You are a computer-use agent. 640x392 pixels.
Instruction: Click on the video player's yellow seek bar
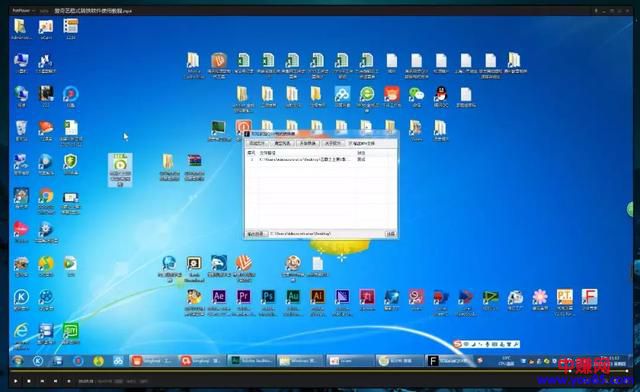[x=319, y=371]
